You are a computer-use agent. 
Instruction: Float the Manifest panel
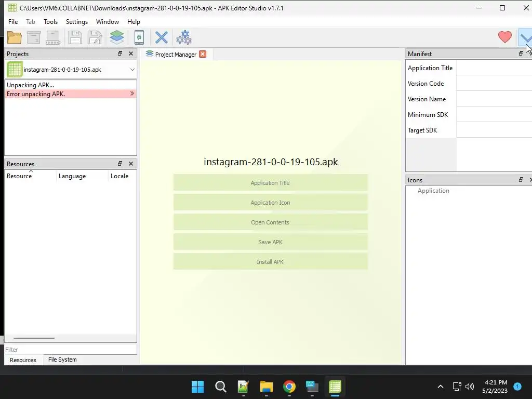click(x=521, y=54)
